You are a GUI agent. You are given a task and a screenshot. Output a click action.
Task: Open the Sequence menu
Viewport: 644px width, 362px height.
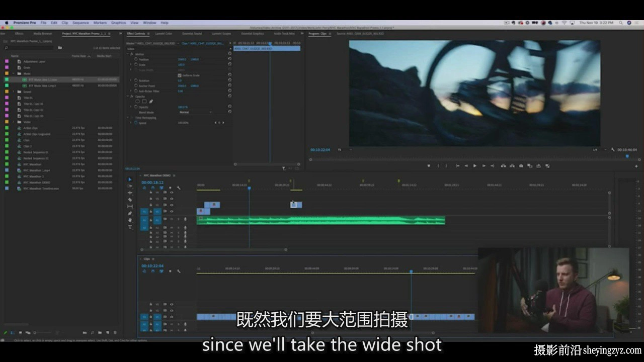[80, 23]
